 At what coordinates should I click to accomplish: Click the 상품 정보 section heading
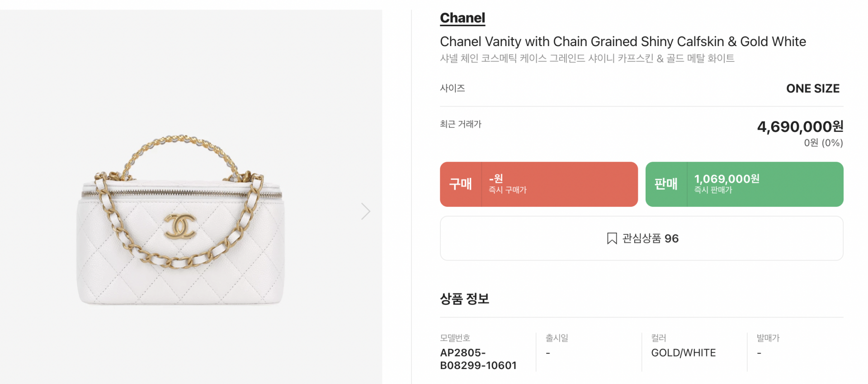464,299
